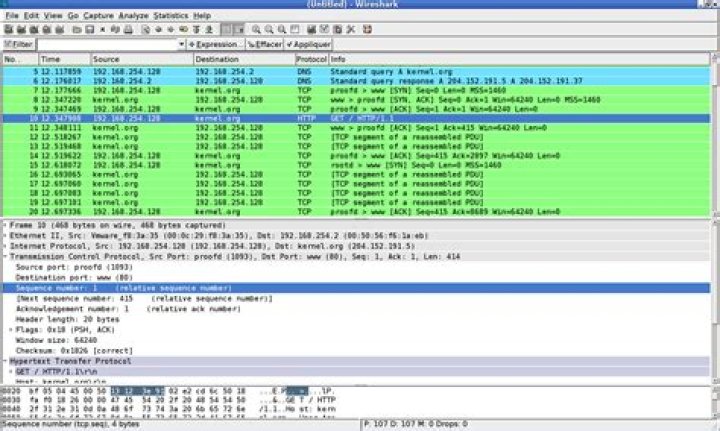The width and height of the screenshot is (720, 431).
Task: Sort by the Destination column header
Action: (x=244, y=59)
